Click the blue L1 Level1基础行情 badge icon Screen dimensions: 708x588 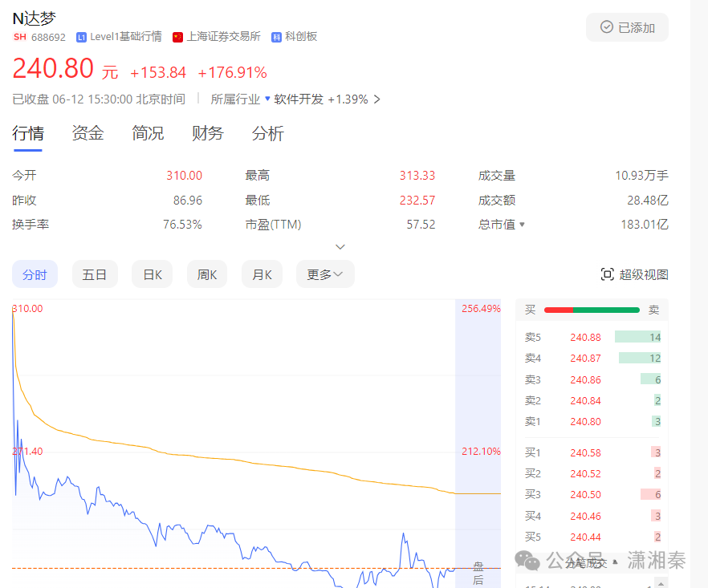point(80,36)
